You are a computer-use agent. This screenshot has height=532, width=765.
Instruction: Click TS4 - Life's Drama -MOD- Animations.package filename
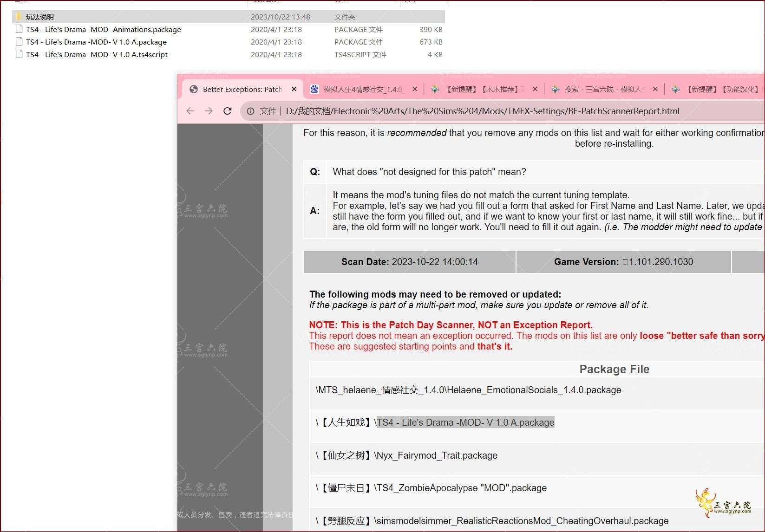pyautogui.click(x=104, y=29)
